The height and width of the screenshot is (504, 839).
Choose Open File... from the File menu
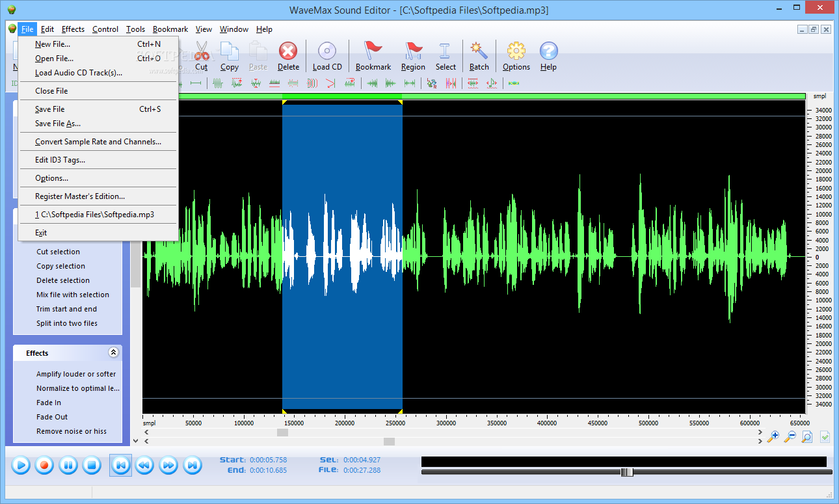point(98,59)
